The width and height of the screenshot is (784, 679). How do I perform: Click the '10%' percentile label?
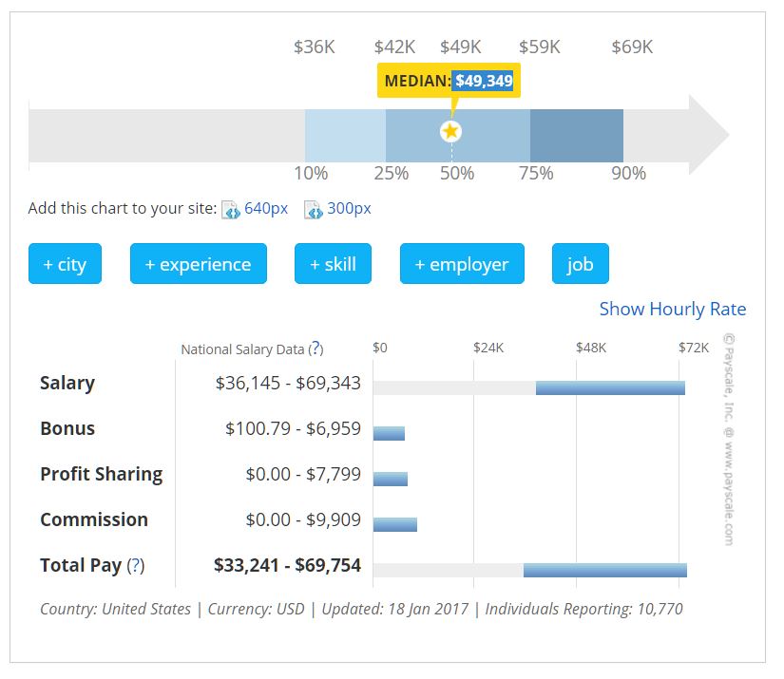point(311,174)
